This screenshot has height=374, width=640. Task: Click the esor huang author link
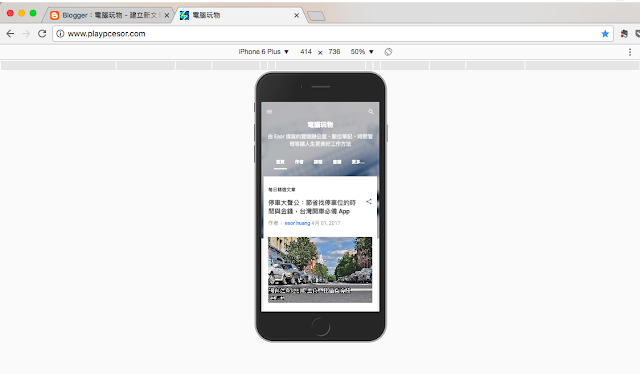297,223
